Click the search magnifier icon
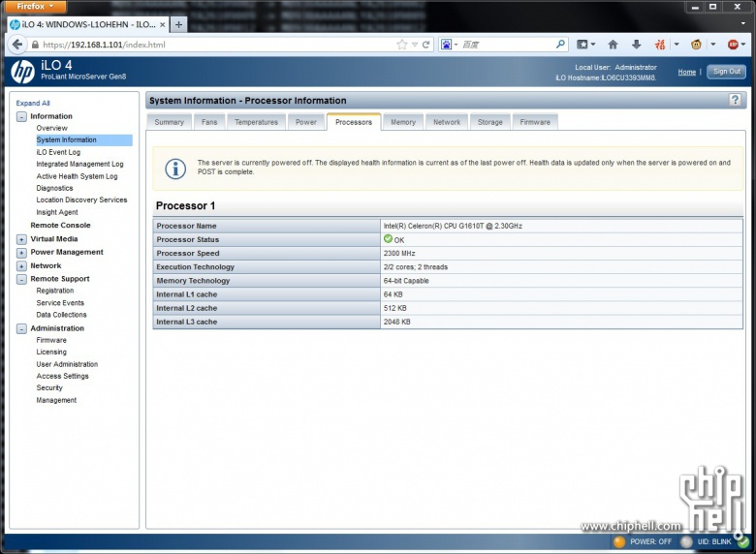This screenshot has width=756, height=554. coord(560,45)
